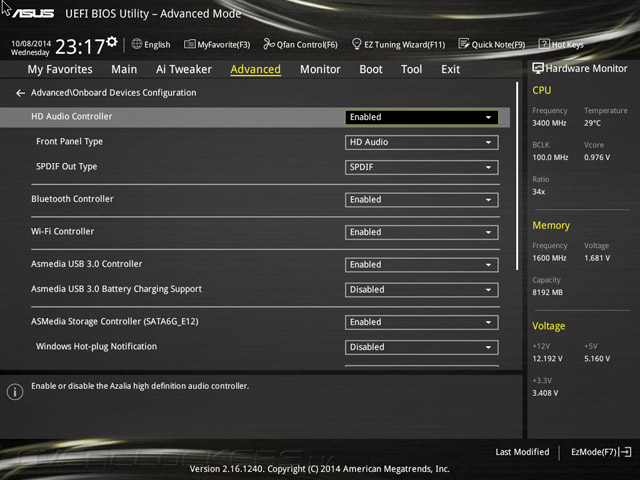Screen dimensions: 640x480
Task: Click the 10/08/2014 Wednesday date
Action: coord(31,48)
